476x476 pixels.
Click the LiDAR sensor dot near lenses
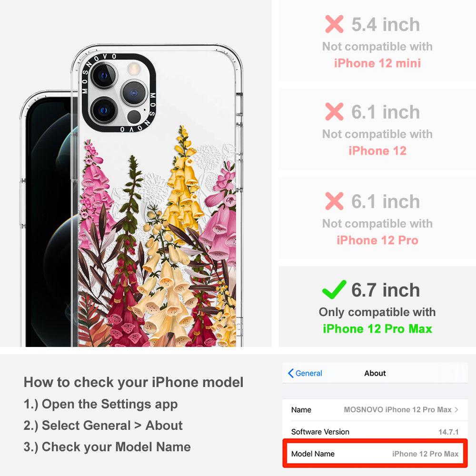[x=134, y=117]
